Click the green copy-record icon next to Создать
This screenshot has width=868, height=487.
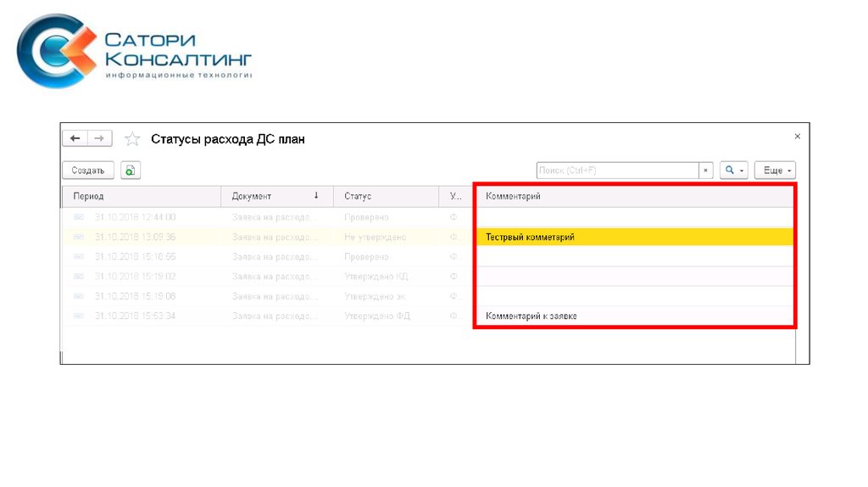pos(130,171)
